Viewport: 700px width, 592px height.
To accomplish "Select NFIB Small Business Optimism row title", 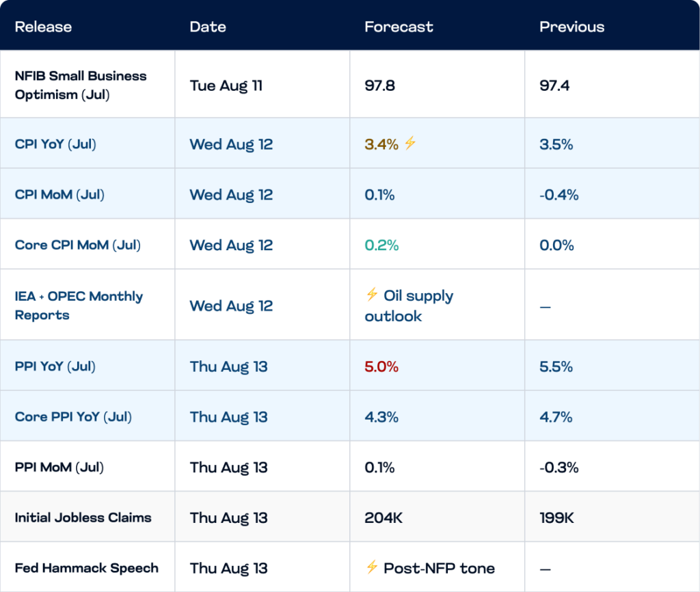I will pyautogui.click(x=81, y=85).
